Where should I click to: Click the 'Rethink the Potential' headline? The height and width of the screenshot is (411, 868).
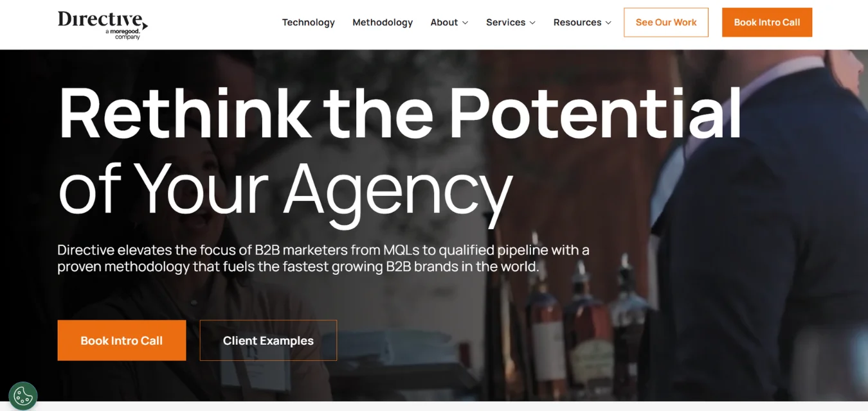(x=400, y=112)
